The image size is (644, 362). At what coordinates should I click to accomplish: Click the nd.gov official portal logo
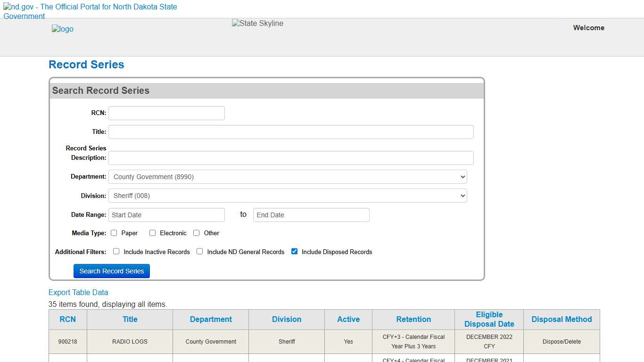tap(90, 11)
